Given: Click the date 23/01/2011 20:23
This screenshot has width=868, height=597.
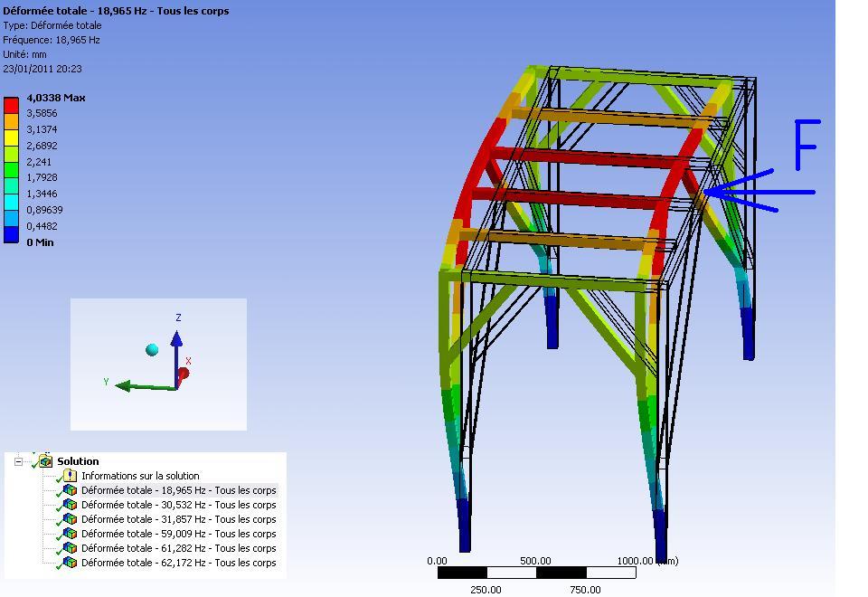Looking at the screenshot, I should click(x=42, y=69).
